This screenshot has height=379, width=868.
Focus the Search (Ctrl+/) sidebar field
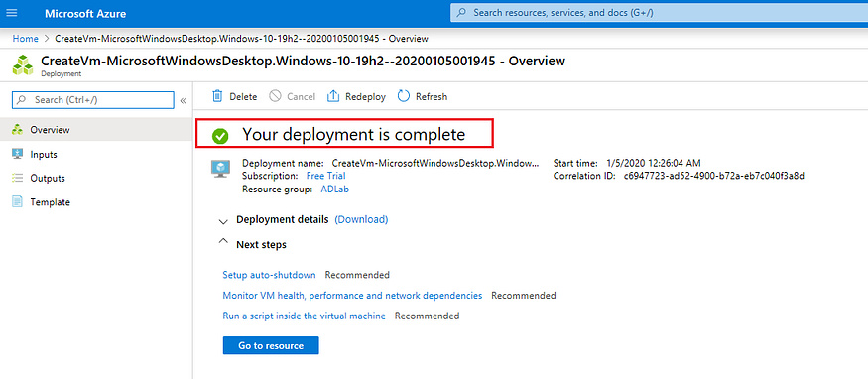93,100
